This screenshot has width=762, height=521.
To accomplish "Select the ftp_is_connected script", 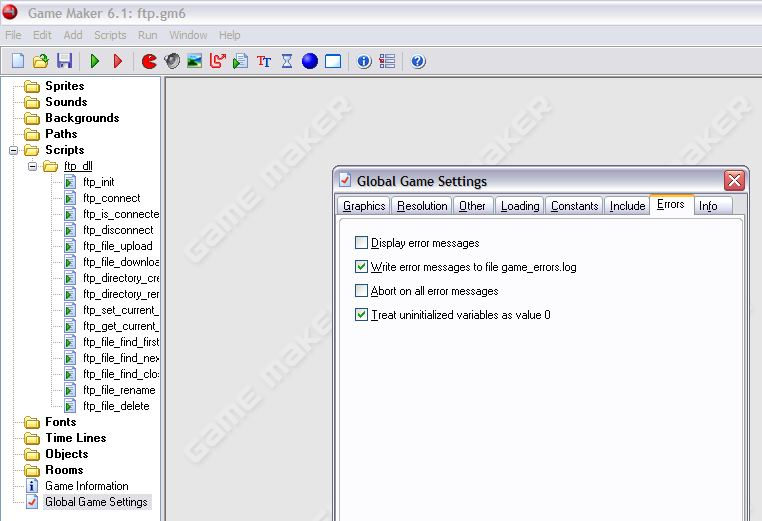I will [x=121, y=214].
